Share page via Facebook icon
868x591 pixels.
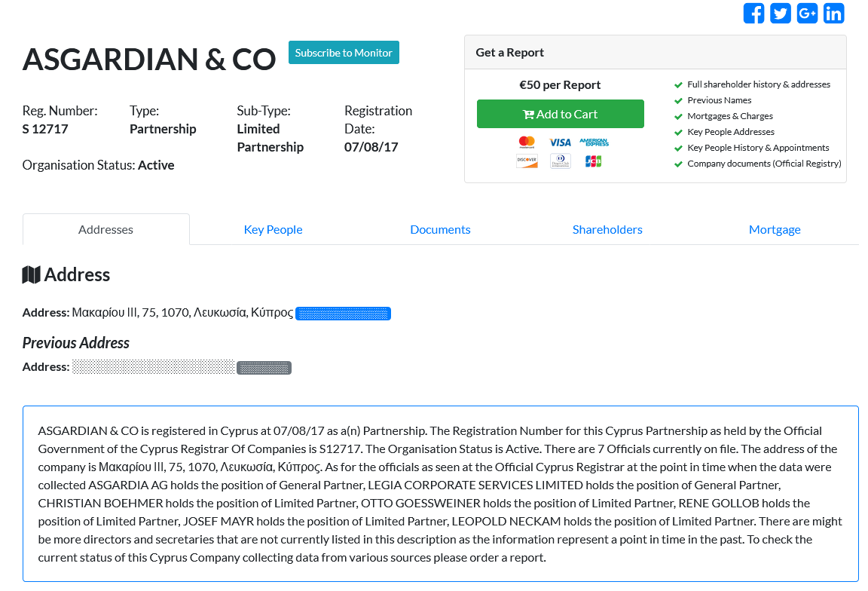[753, 13]
